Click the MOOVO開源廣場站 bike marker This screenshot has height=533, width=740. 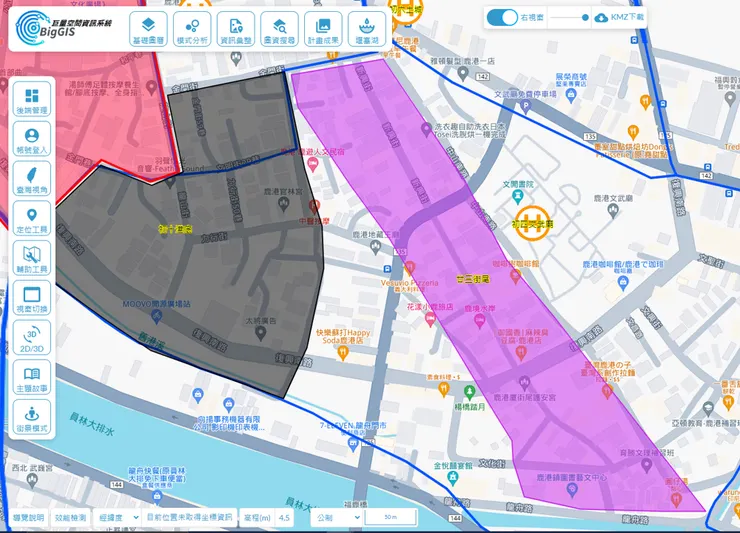[x=157, y=317]
